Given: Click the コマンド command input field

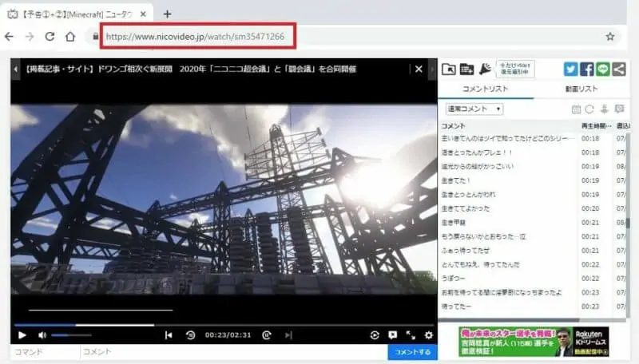Looking at the screenshot, I should pos(46,352).
